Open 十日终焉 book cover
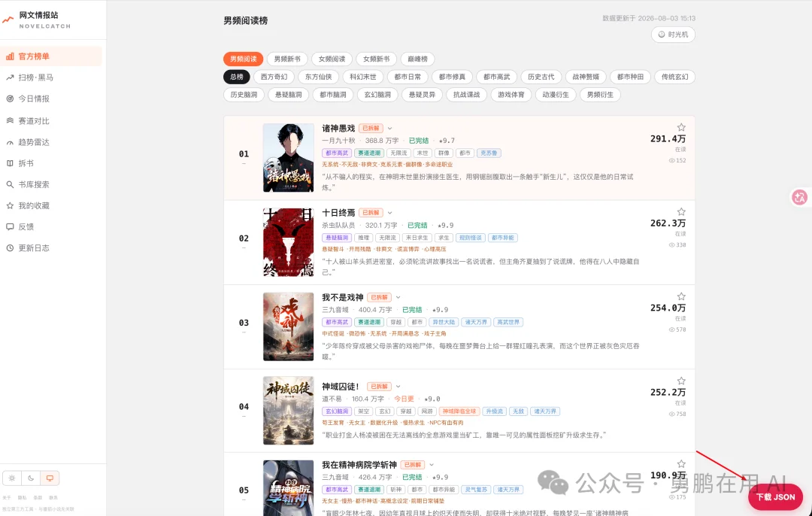The width and height of the screenshot is (812, 516). click(x=289, y=242)
